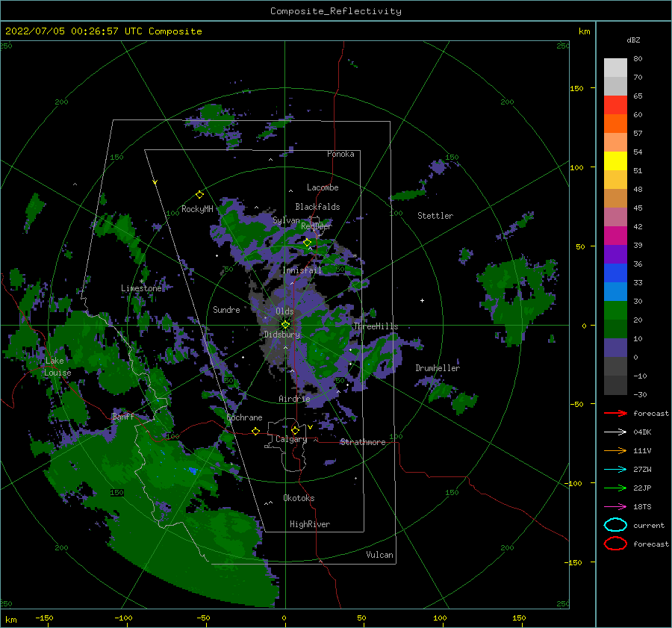Viewport: 672px width, 628px height.
Task: Click the Innisfail city label
Action: pos(302,270)
